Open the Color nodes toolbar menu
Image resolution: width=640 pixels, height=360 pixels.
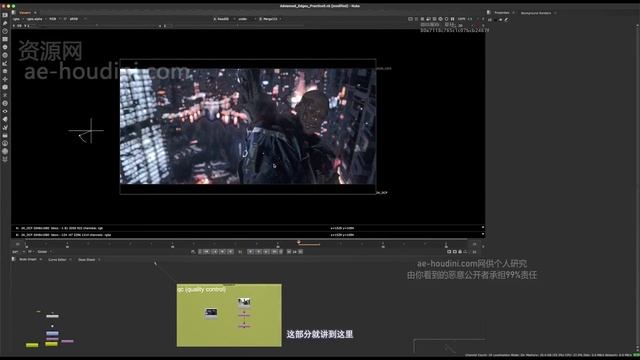pos(5,47)
